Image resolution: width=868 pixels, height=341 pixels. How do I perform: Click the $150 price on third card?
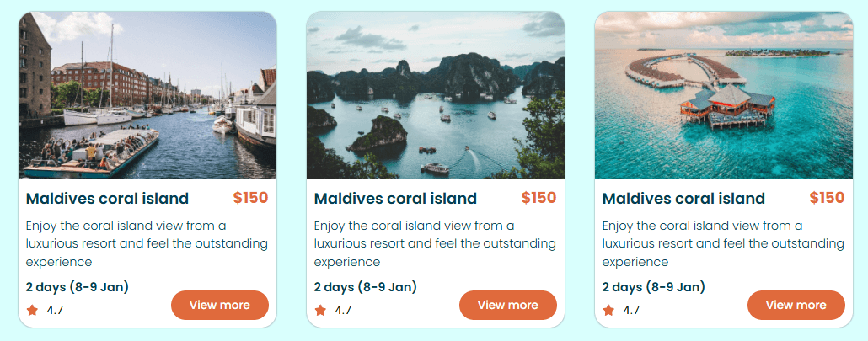tap(827, 198)
